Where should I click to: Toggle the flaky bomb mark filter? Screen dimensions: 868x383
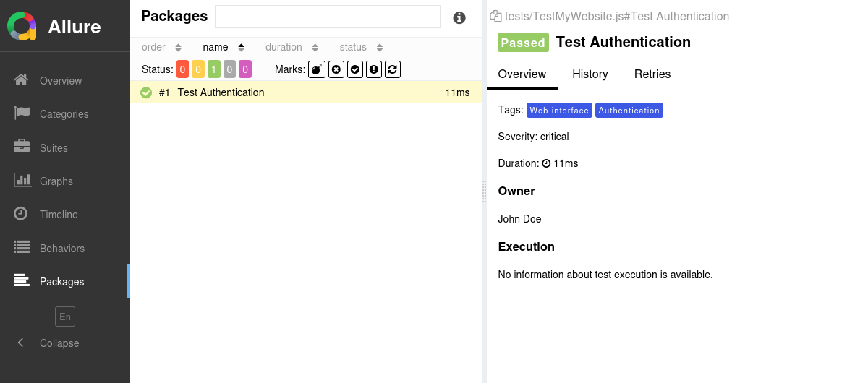coord(316,69)
